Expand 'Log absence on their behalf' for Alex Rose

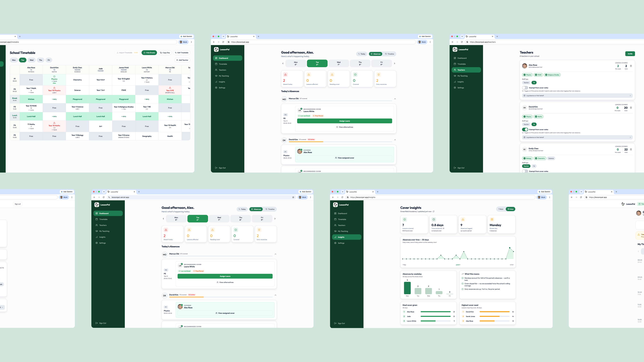point(577,96)
